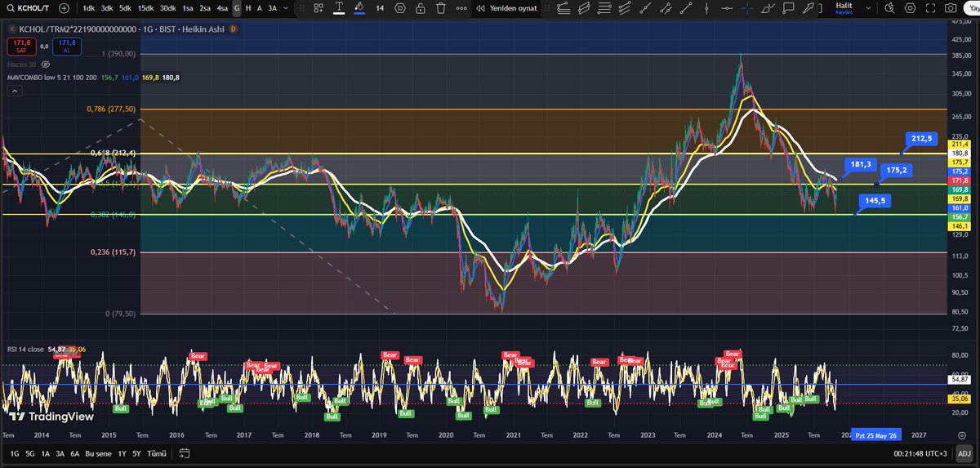Select the 15dk timeframe

point(145,7)
